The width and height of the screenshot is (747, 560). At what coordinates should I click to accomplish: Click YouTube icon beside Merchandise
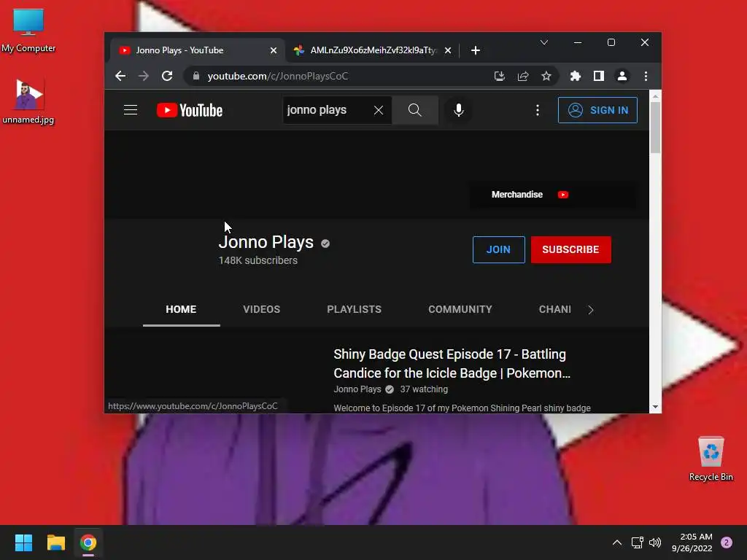click(x=563, y=194)
